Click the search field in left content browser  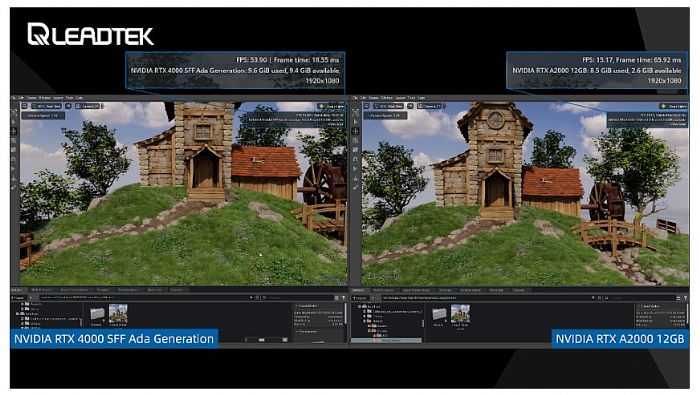click(x=298, y=298)
